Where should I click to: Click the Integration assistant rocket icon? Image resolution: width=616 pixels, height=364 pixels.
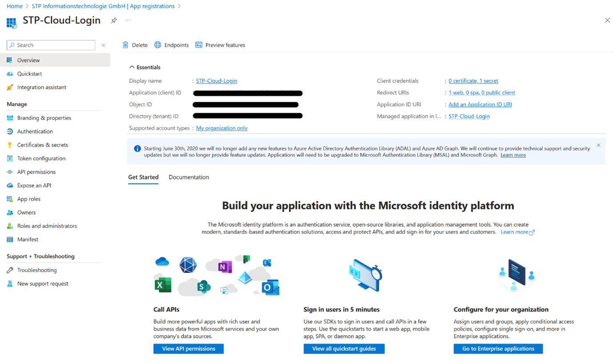(x=10, y=87)
